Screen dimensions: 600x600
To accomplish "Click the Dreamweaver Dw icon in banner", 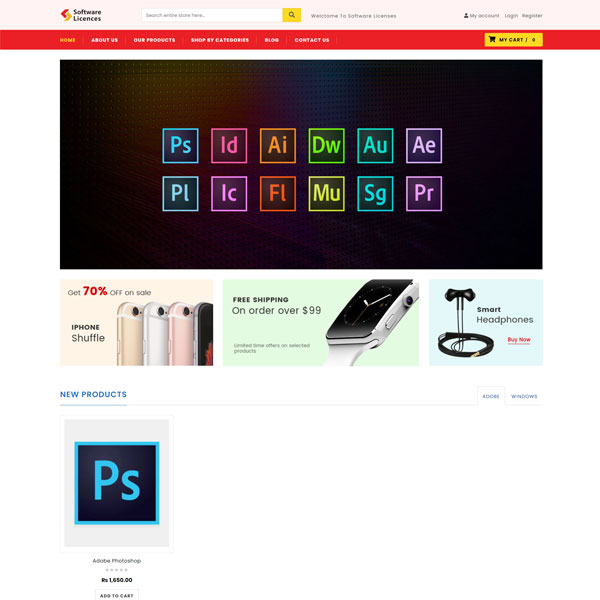I will point(326,145).
